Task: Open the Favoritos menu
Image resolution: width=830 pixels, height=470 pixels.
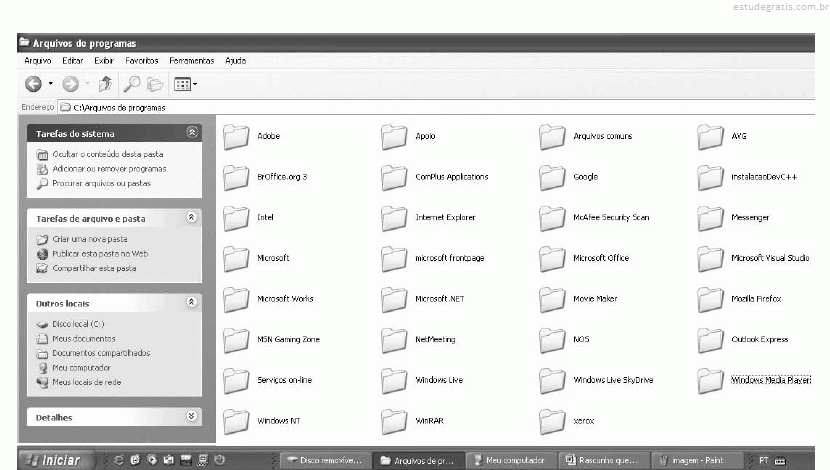Action: [x=141, y=61]
